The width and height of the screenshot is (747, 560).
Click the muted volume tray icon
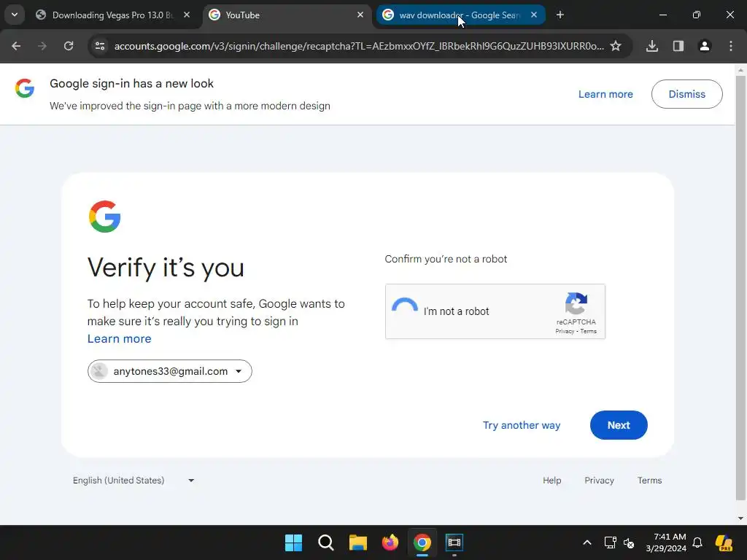pyautogui.click(x=629, y=542)
